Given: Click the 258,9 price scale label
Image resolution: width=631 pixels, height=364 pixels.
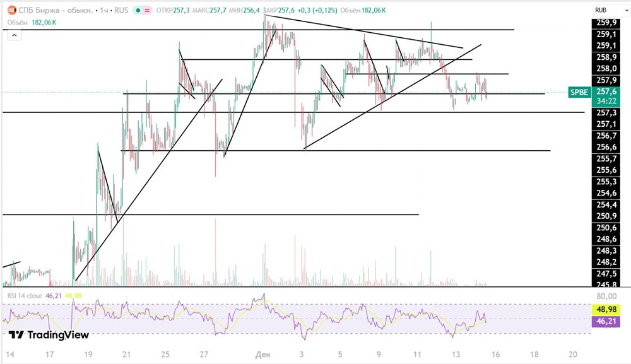Looking at the screenshot, I should click(x=606, y=57).
